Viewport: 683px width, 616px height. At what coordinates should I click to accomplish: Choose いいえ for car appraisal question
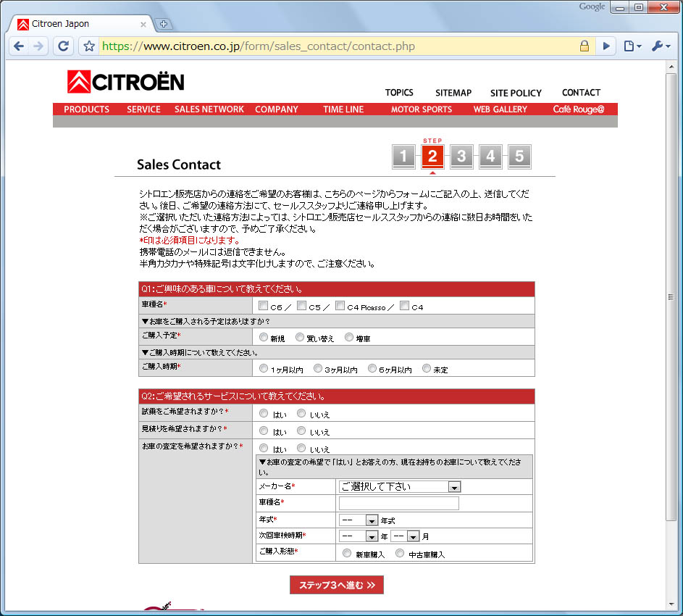[301, 448]
